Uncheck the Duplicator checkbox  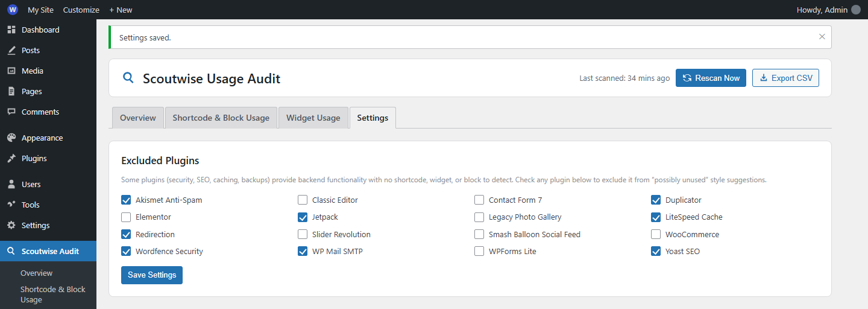tap(656, 200)
